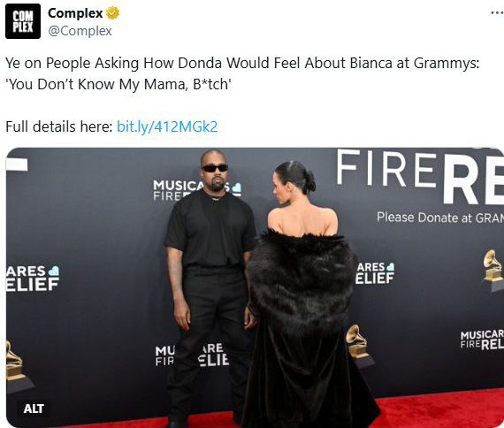The width and height of the screenshot is (504, 428).
Task: Click the tweet text mentioning Donda and Bianca
Action: [242, 73]
